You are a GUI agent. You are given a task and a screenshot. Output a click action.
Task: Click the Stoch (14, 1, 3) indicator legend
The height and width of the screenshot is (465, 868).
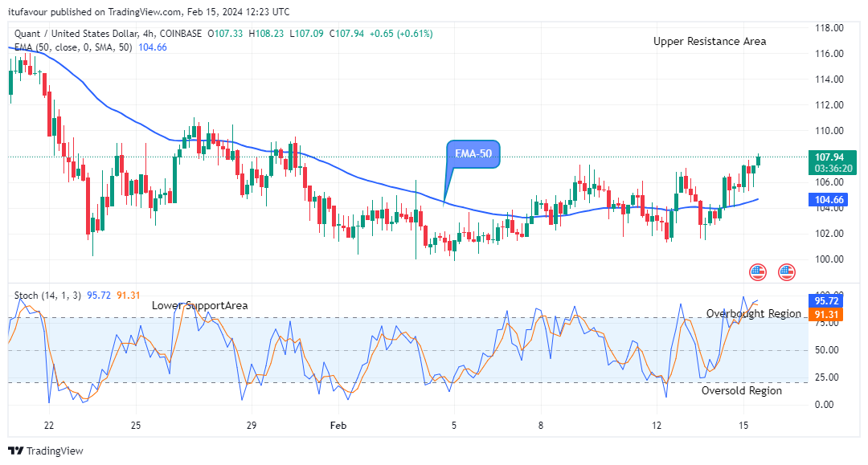click(x=48, y=296)
